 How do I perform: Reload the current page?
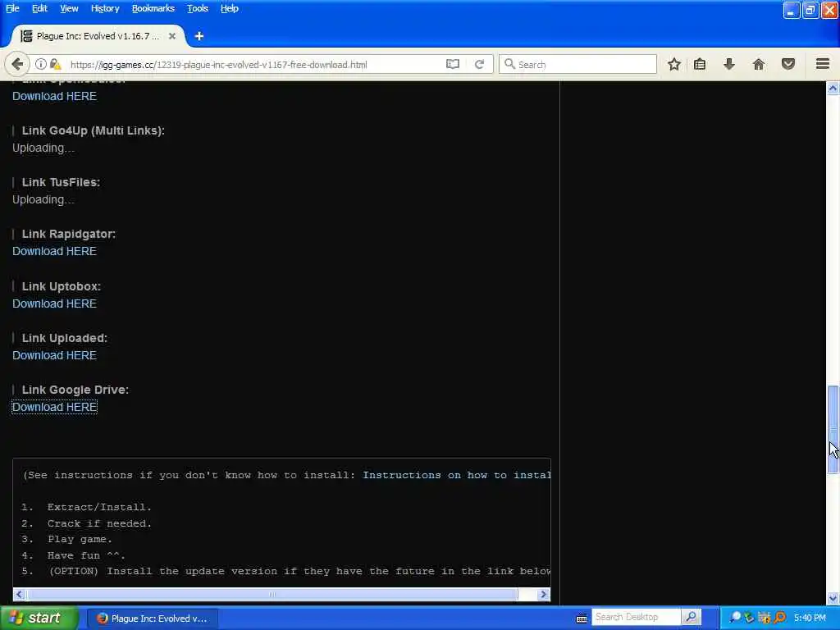click(479, 64)
